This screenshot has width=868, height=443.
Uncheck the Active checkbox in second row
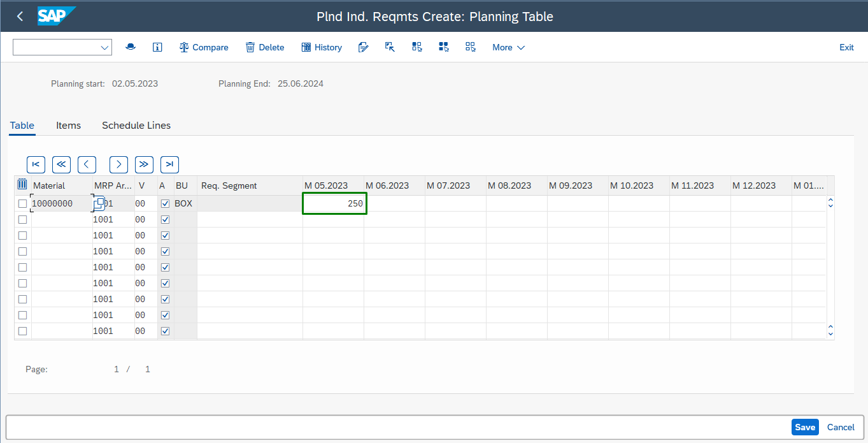click(x=166, y=220)
